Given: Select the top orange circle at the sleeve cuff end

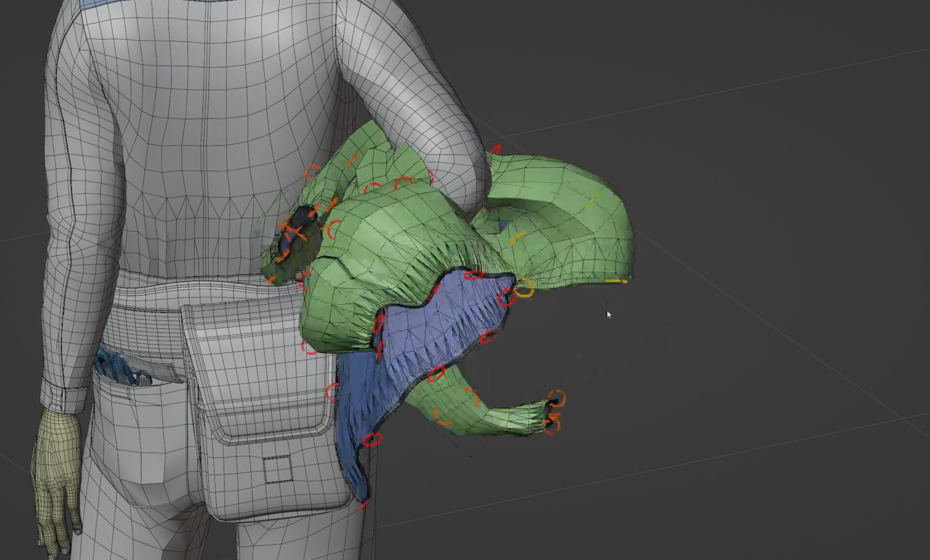Looking at the screenshot, I should (558, 398).
